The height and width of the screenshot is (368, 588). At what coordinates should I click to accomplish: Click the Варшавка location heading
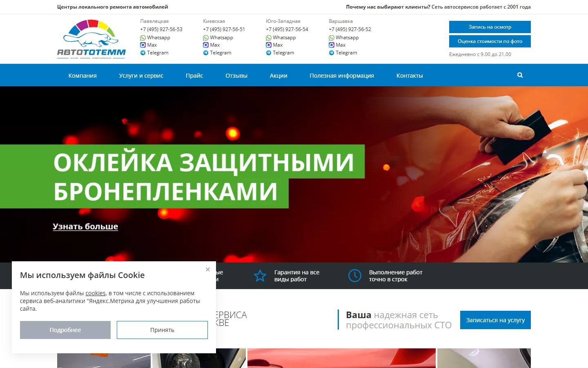[x=341, y=21]
